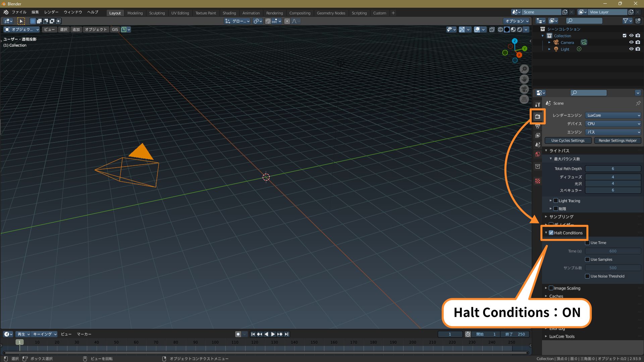
Task: Click the Use Cycles Settings button
Action: (568, 140)
